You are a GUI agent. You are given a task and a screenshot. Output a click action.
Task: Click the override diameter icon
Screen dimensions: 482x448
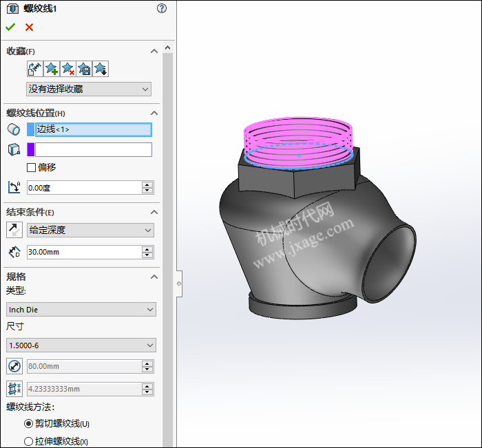(14, 366)
